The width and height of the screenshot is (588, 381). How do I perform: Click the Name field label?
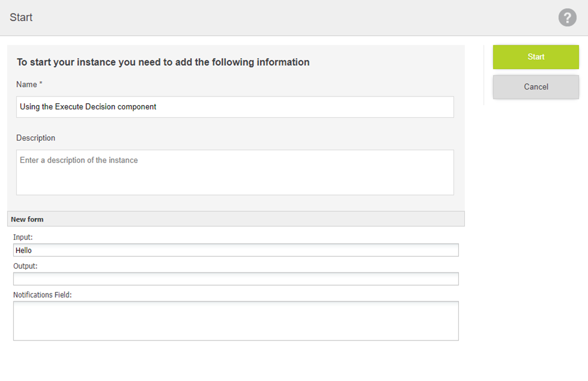(x=27, y=85)
